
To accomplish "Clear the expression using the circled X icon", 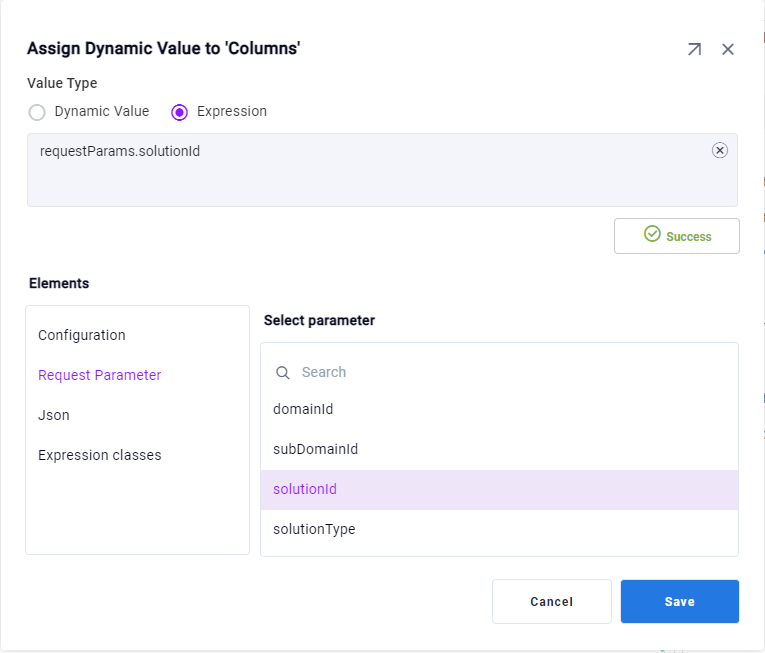I will (719, 150).
